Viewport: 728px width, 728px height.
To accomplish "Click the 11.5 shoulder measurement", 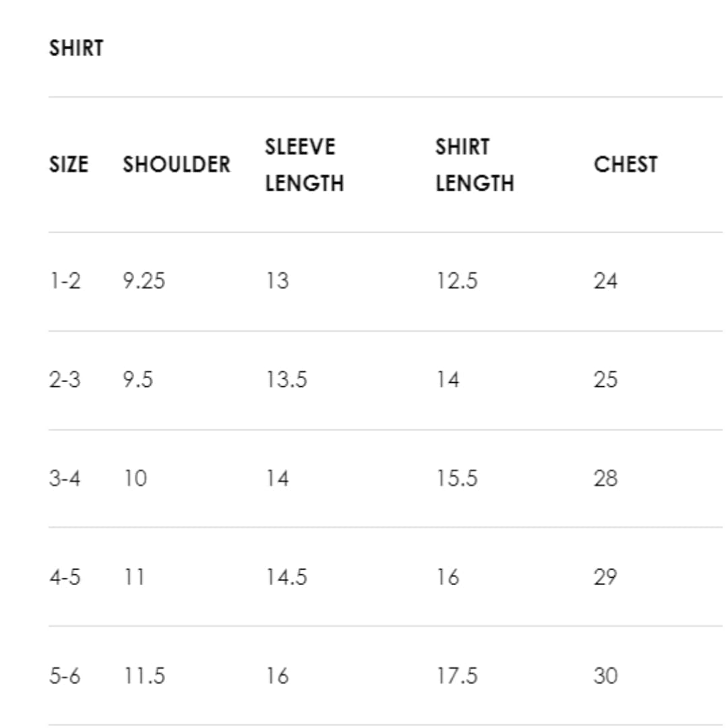I will [x=144, y=675].
